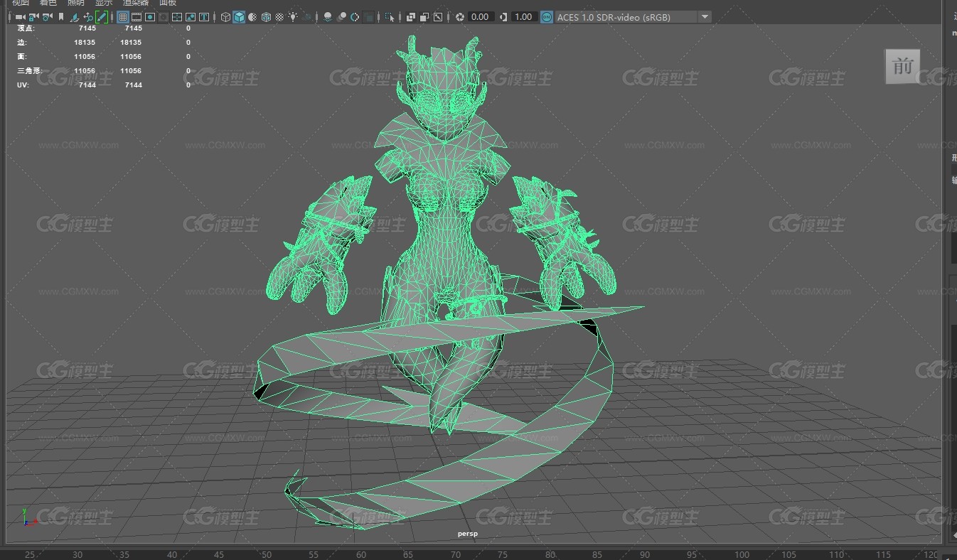Enable Wireframe on Shaded
The image size is (957, 560).
(x=266, y=16)
